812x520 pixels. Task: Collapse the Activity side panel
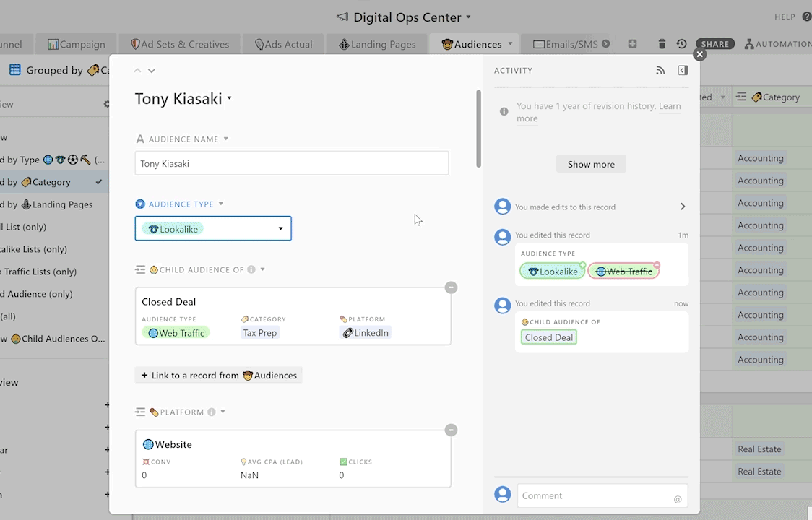pyautogui.click(x=683, y=71)
